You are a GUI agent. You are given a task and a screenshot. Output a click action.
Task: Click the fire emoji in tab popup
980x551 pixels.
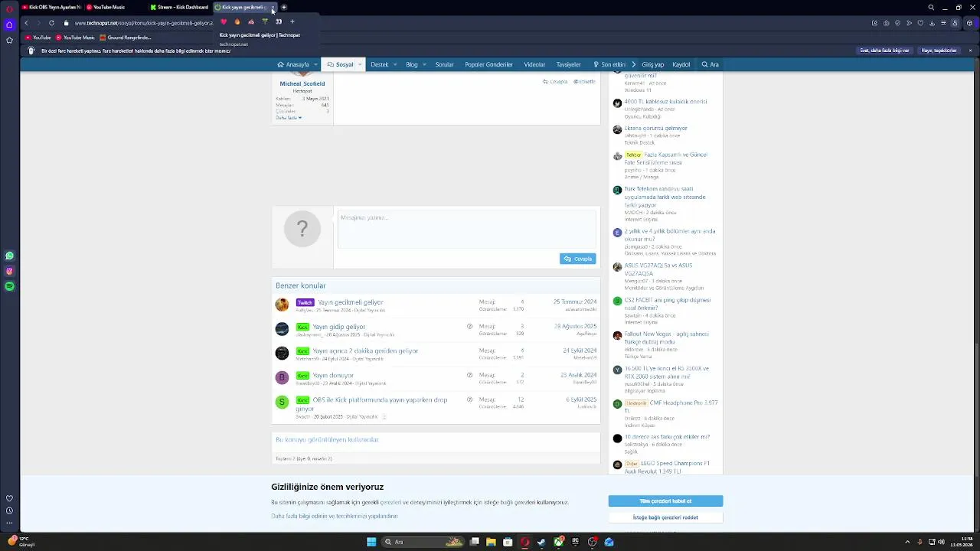tap(237, 21)
